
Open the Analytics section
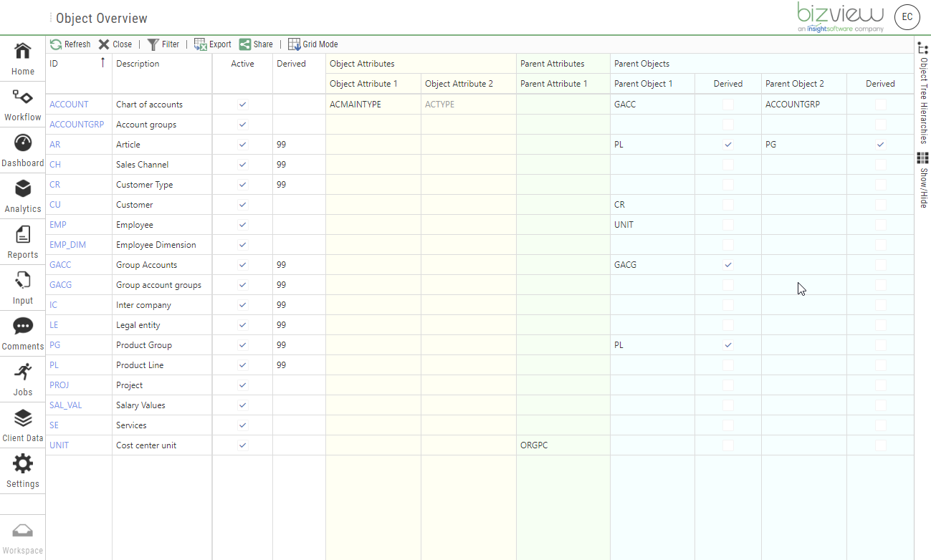22,195
